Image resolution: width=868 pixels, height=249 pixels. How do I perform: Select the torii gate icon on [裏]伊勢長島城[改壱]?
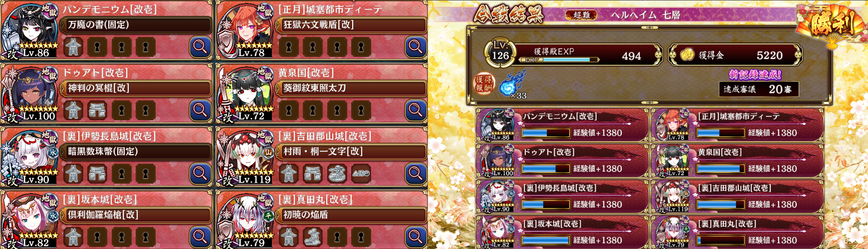pyautogui.click(x=97, y=173)
